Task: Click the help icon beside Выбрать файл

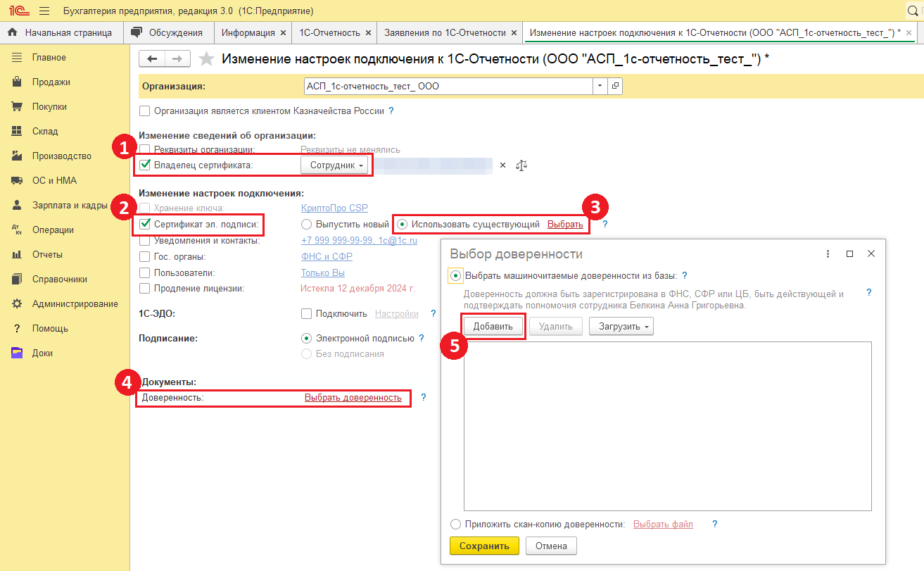Action: pyautogui.click(x=715, y=525)
